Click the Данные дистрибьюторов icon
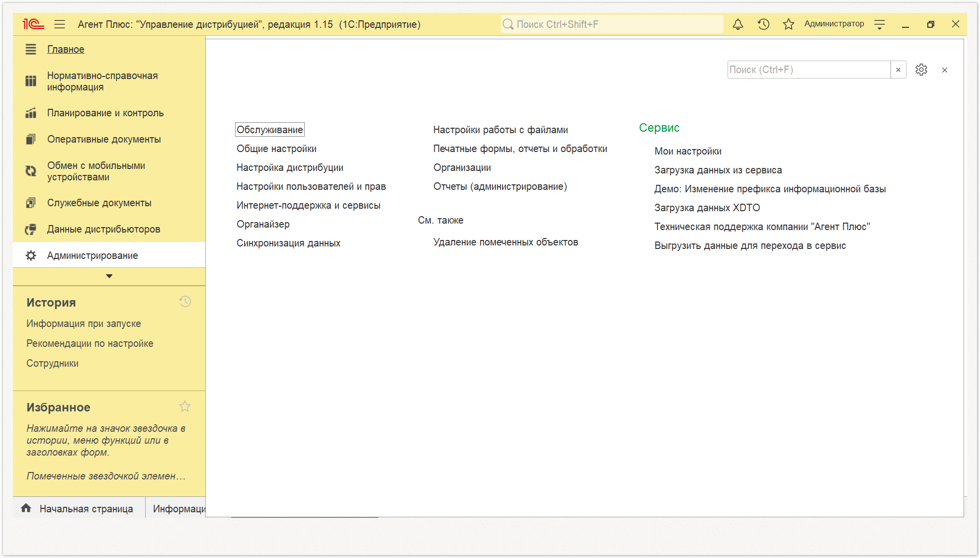Viewport: 980px width, 558px height. tap(31, 229)
